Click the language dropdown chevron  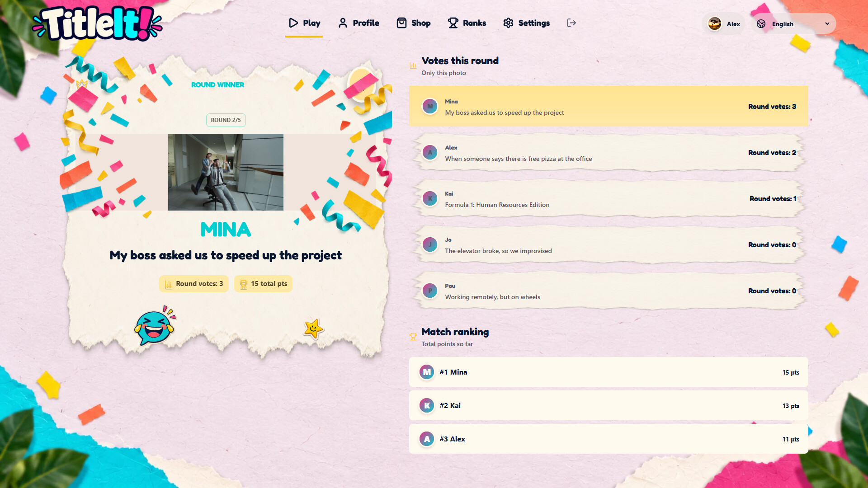click(x=827, y=24)
